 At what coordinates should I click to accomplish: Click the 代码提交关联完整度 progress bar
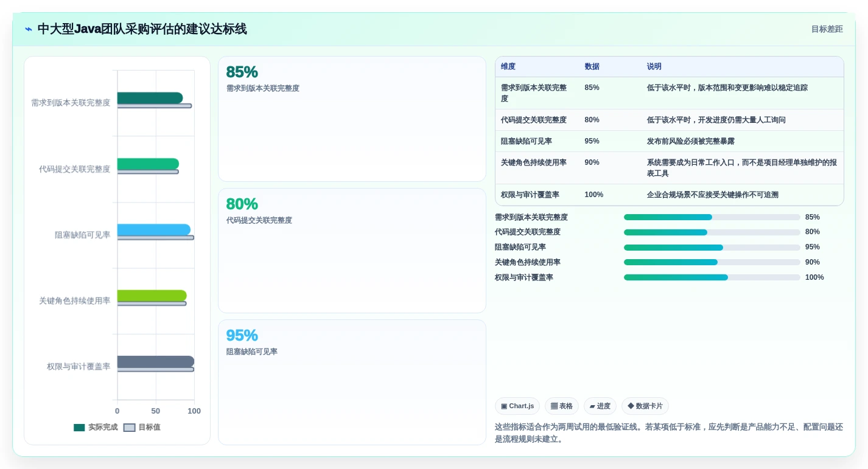click(x=712, y=232)
